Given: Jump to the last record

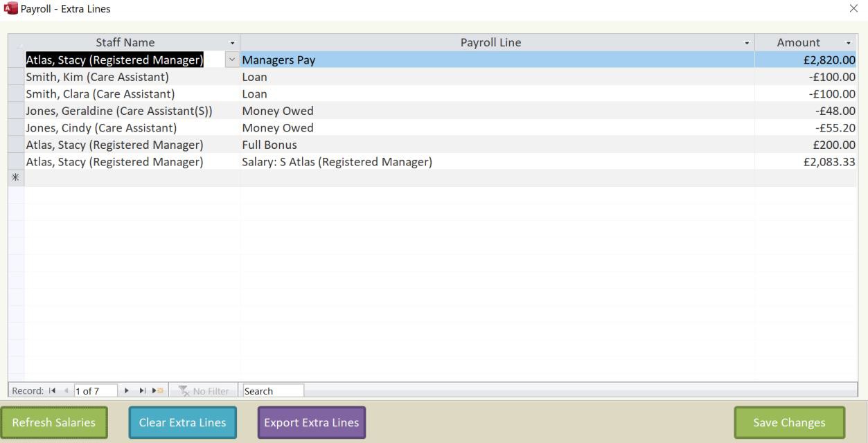Looking at the screenshot, I should [143, 391].
